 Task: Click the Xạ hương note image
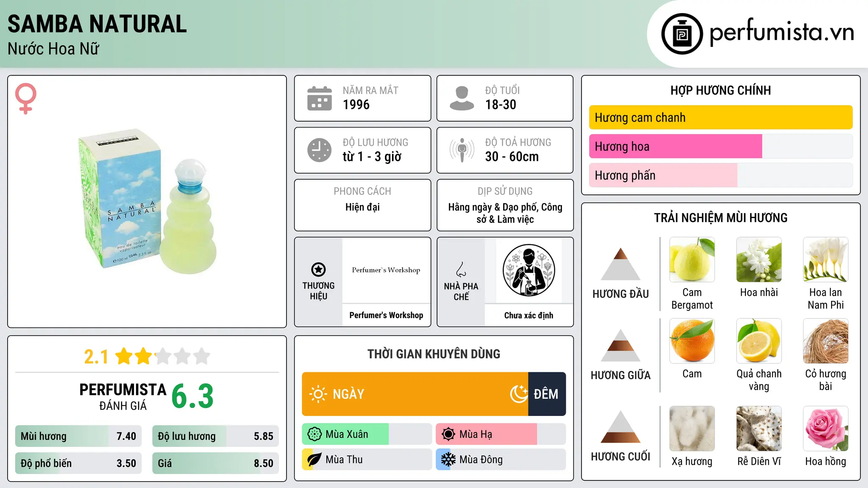692,429
